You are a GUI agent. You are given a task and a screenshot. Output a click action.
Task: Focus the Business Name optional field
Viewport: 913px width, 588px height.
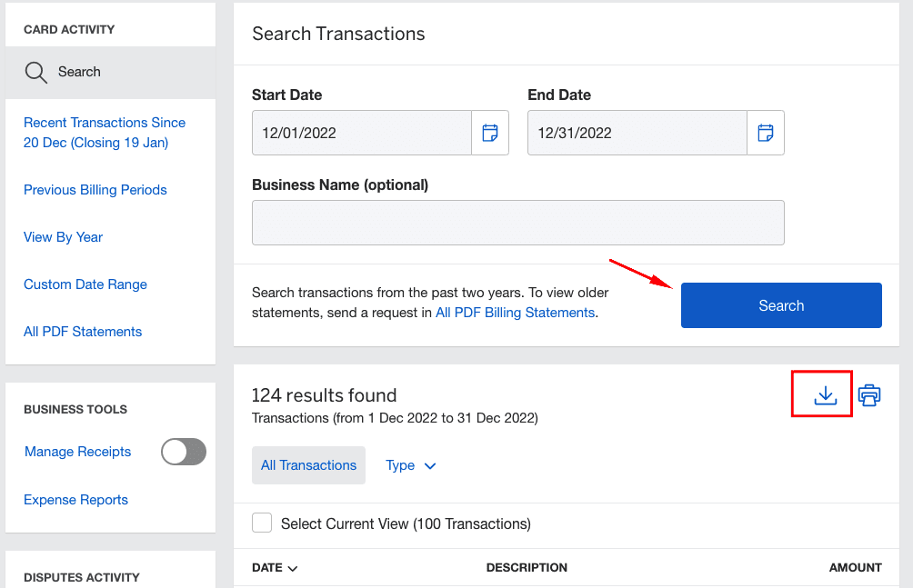click(518, 223)
